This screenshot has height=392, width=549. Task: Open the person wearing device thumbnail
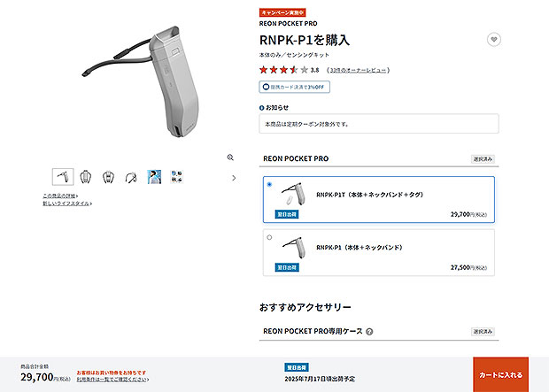154,177
